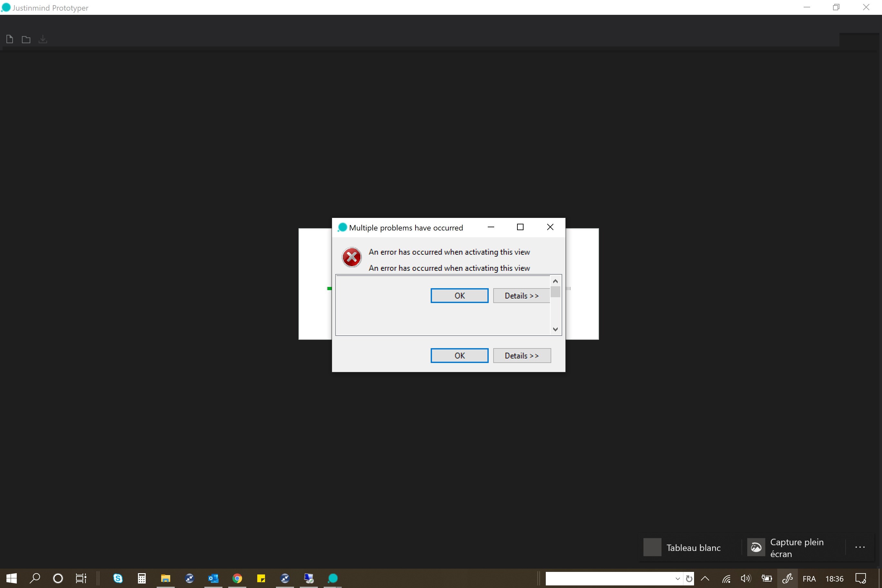Open Skype from the taskbar
This screenshot has height=588, width=882.
pyautogui.click(x=118, y=578)
